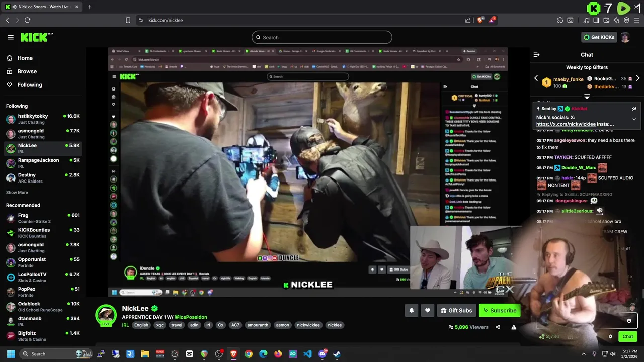Select the English language tag

tap(141, 325)
